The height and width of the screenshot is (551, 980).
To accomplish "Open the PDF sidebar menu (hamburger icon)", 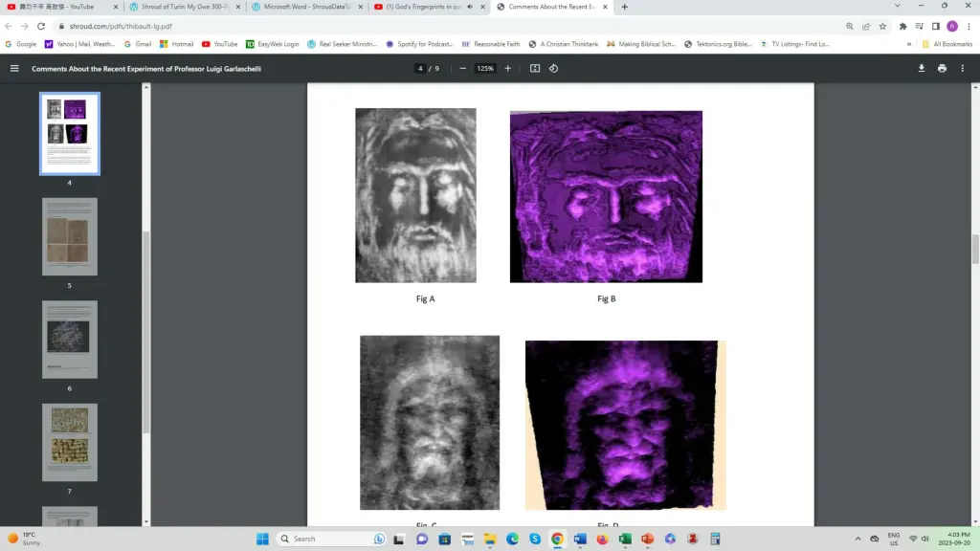I will (14, 69).
